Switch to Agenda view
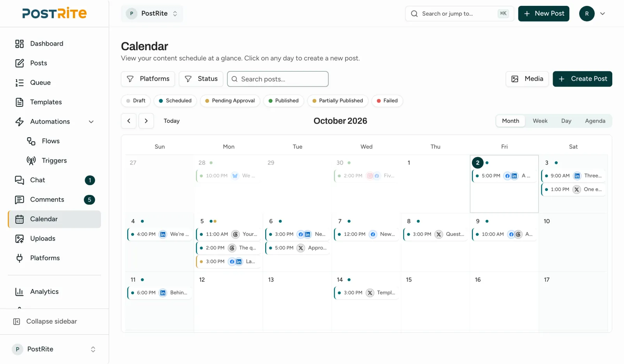The height and width of the screenshot is (364, 624). click(x=595, y=121)
